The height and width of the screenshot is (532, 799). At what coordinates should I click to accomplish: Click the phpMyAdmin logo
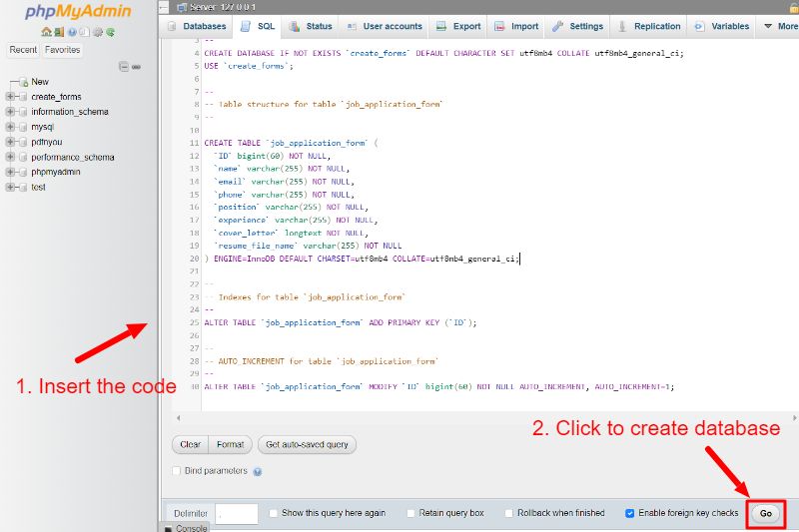[x=78, y=11]
